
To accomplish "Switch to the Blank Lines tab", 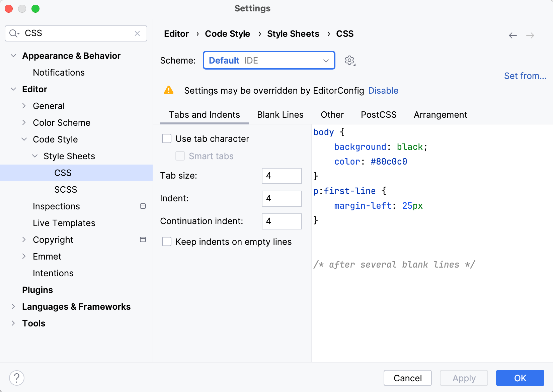I will tap(280, 115).
